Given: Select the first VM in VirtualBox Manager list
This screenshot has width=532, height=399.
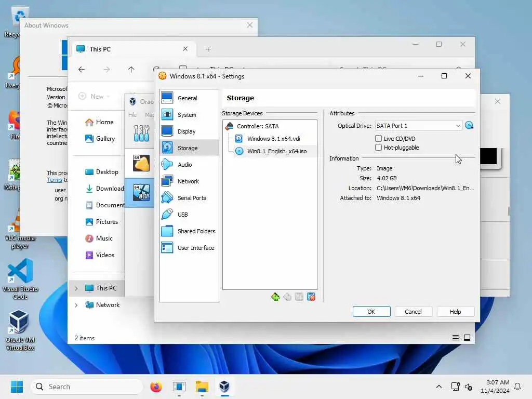Looking at the screenshot, I should (141, 163).
